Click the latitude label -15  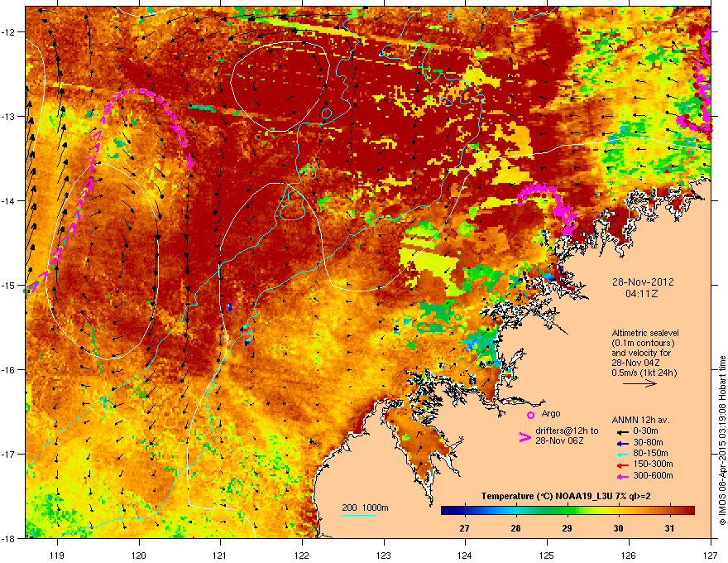pyautogui.click(x=8, y=285)
